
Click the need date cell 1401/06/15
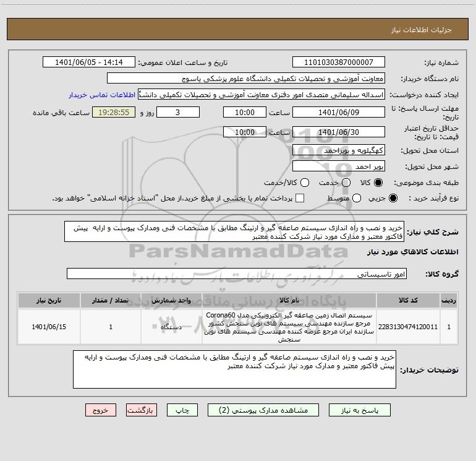[x=49, y=327]
